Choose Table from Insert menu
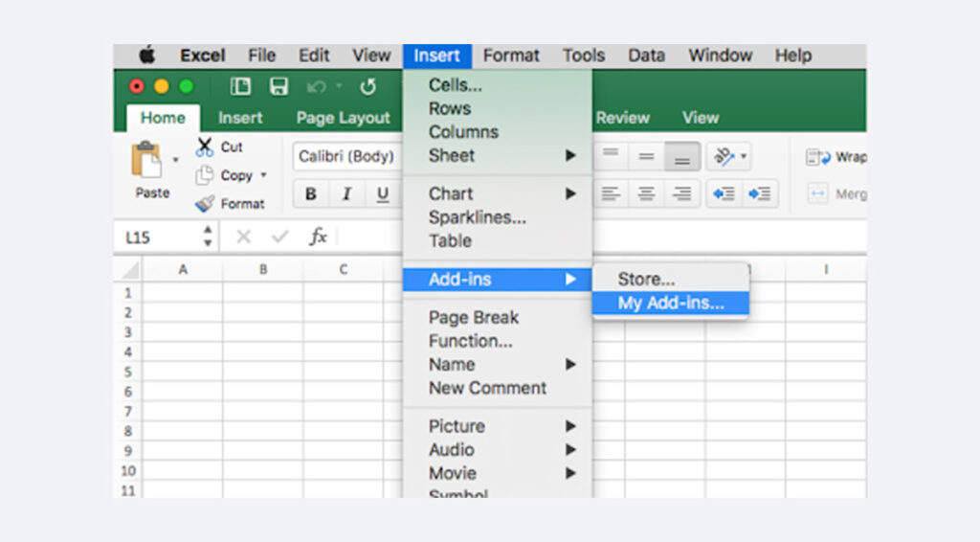Screen dimensions: 980x542 coord(498,240)
